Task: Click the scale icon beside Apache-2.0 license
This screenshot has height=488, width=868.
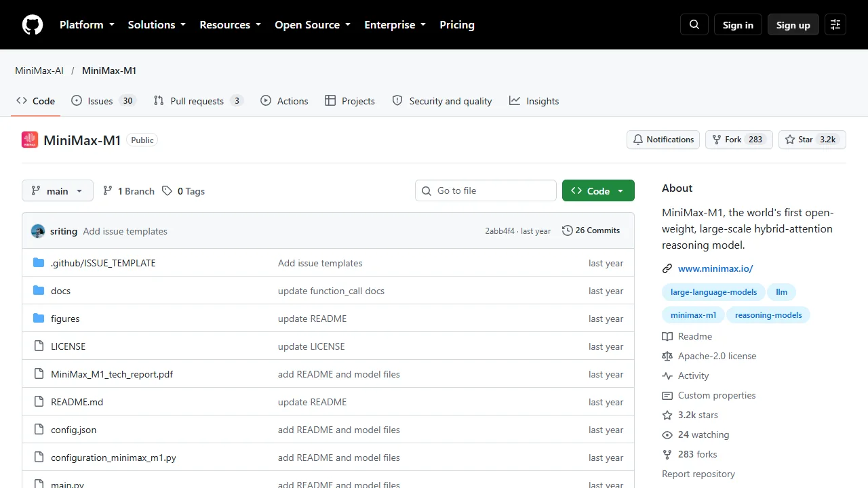Action: (667, 356)
